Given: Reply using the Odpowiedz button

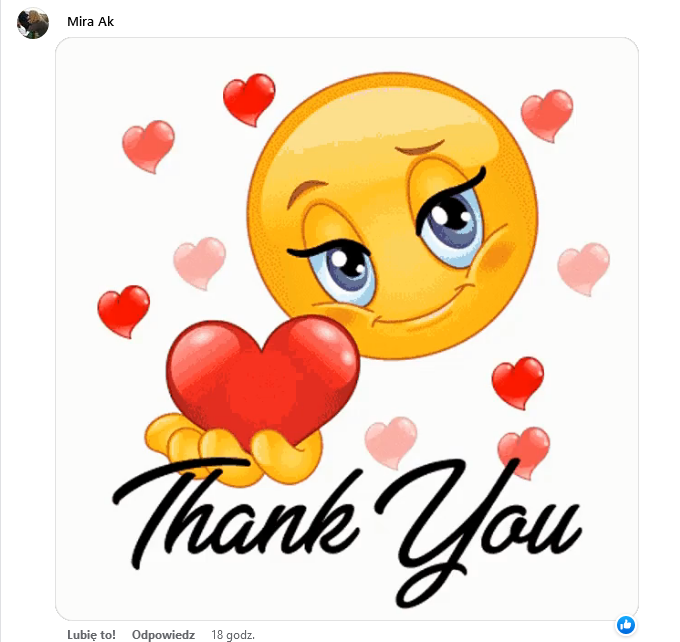Looking at the screenshot, I should 163,635.
